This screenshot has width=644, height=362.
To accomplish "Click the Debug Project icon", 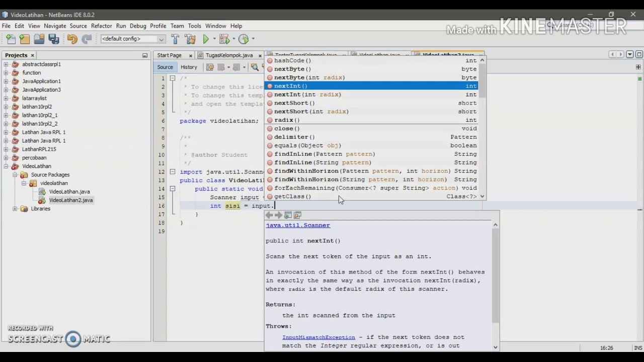I will point(224,39).
